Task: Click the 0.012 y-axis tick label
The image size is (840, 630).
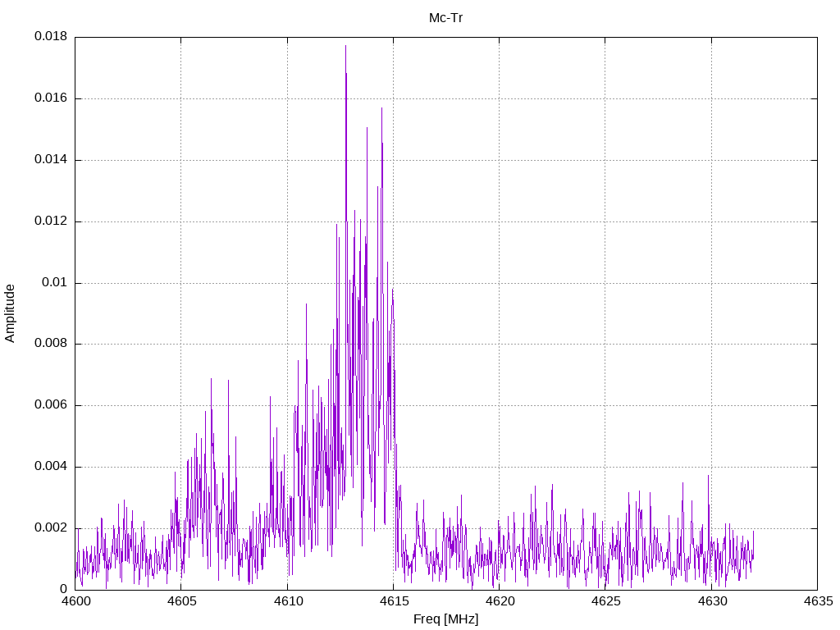Action: (x=51, y=221)
